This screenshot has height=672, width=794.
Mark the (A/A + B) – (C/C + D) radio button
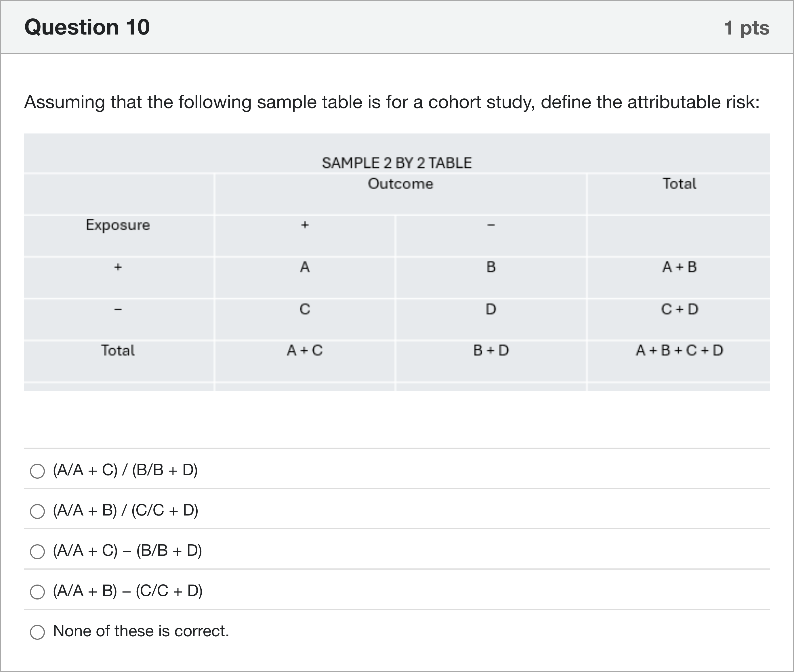[x=37, y=592]
